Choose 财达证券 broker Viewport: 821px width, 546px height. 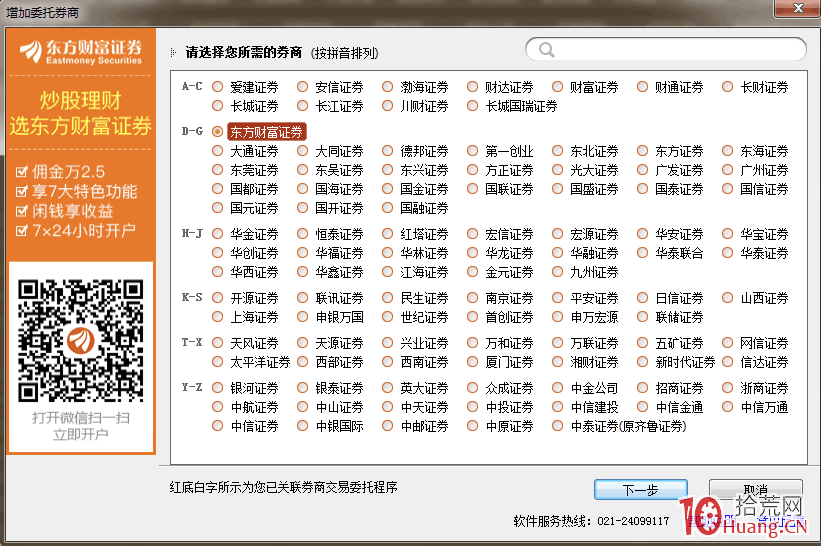[472, 87]
